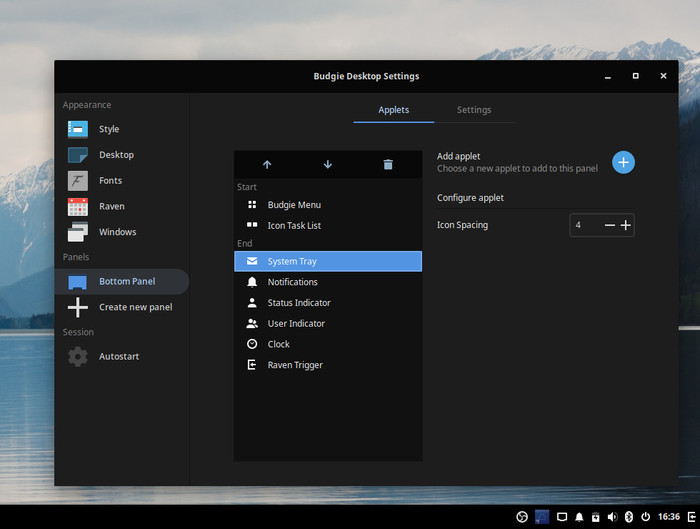Click the blue Add applet plus button
Viewport: 700px width, 529px height.
623,162
